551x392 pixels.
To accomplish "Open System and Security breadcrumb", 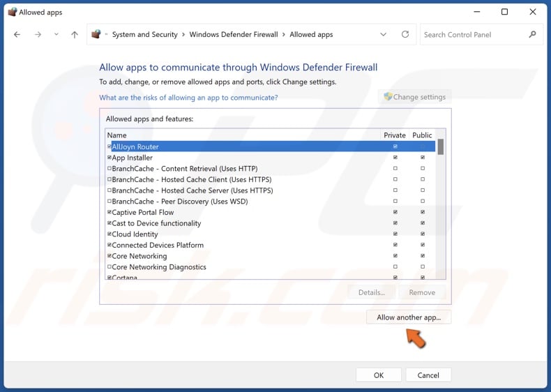I will (x=145, y=34).
